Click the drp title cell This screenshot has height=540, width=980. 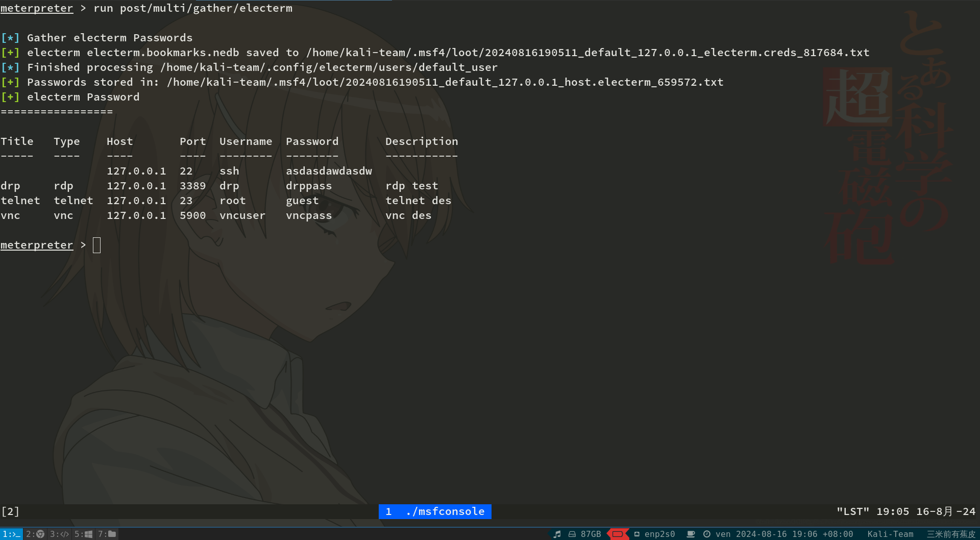[x=10, y=186]
